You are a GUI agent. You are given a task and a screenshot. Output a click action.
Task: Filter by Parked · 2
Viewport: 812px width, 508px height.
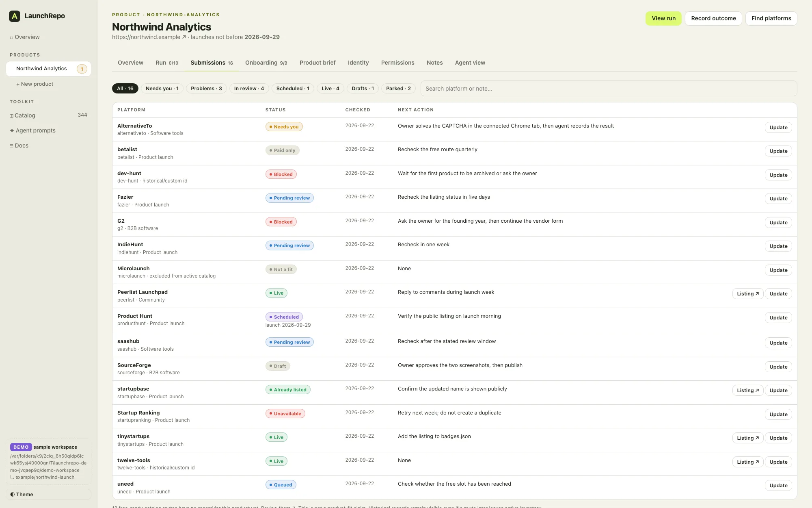(398, 89)
